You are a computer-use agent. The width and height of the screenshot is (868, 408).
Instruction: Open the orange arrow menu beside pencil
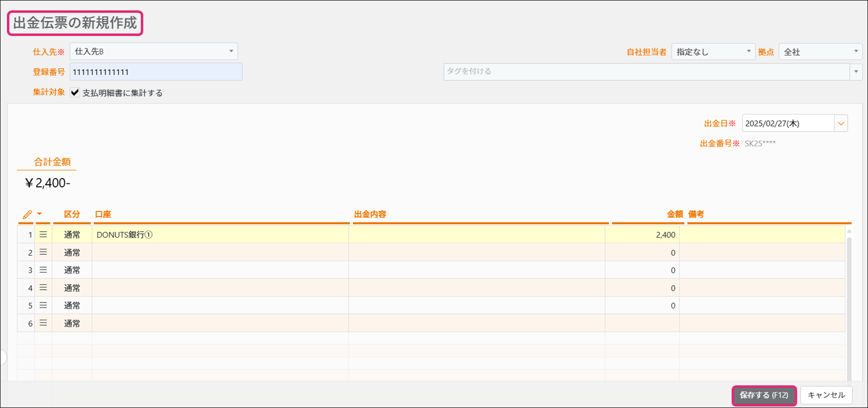click(39, 214)
